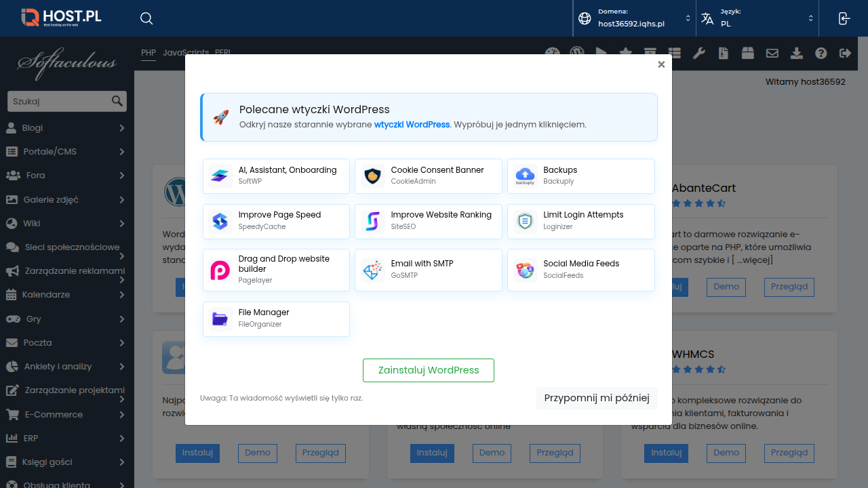
Task: Open the Język PL language dropdown
Action: pyautogui.click(x=757, y=18)
